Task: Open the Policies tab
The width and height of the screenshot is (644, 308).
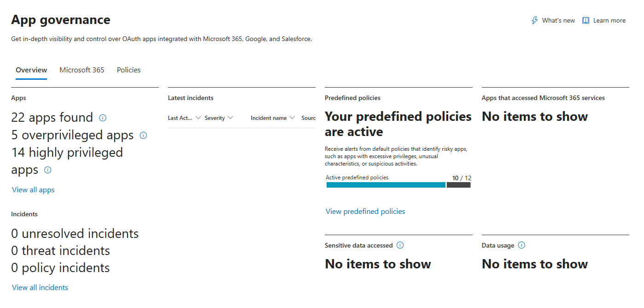Action: pyautogui.click(x=129, y=70)
